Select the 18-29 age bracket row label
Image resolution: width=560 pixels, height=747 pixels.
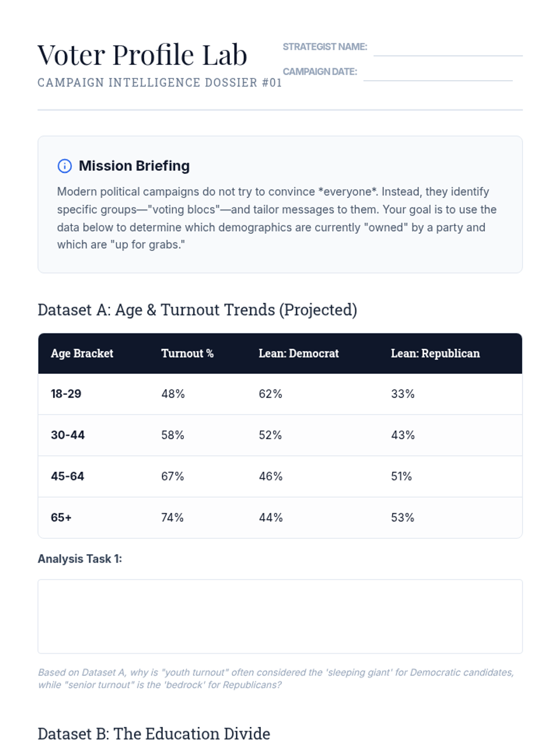(x=66, y=394)
